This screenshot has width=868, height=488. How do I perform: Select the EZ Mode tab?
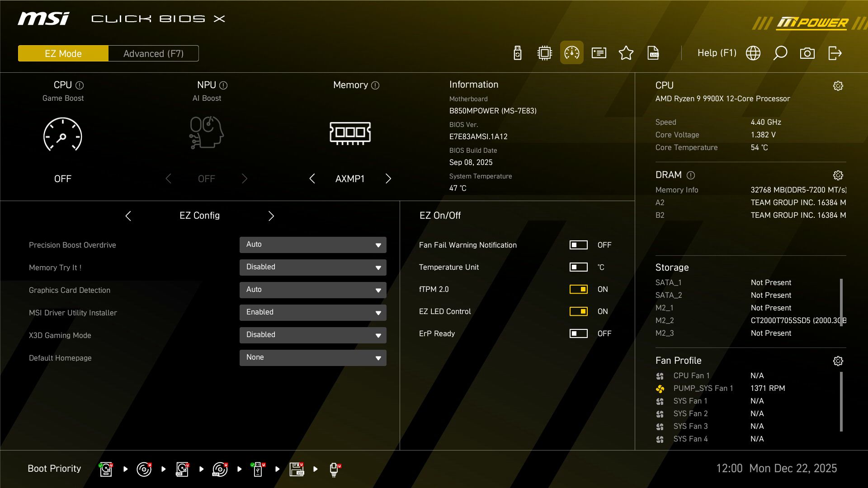(x=62, y=53)
